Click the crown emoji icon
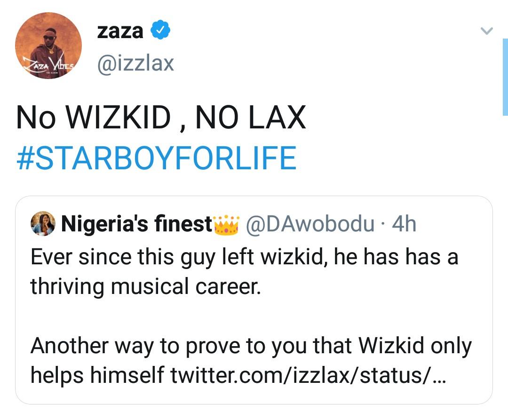The height and width of the screenshot is (420, 508). 227,225
